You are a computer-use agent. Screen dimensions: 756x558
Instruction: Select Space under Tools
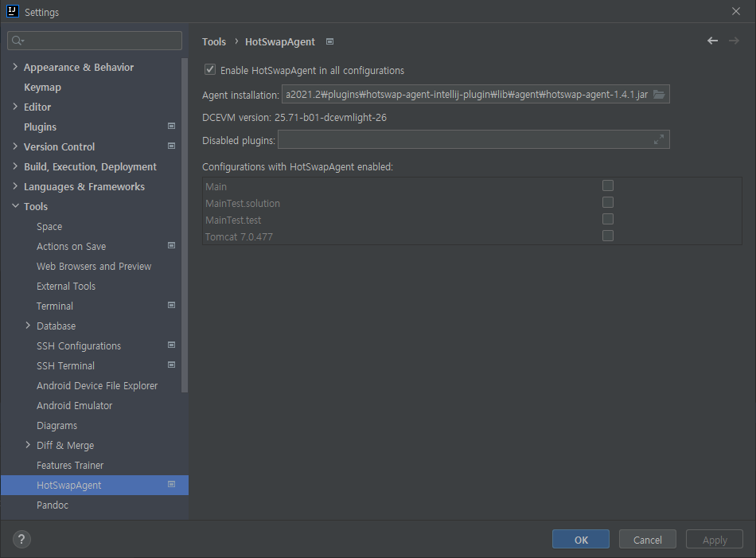tap(49, 227)
